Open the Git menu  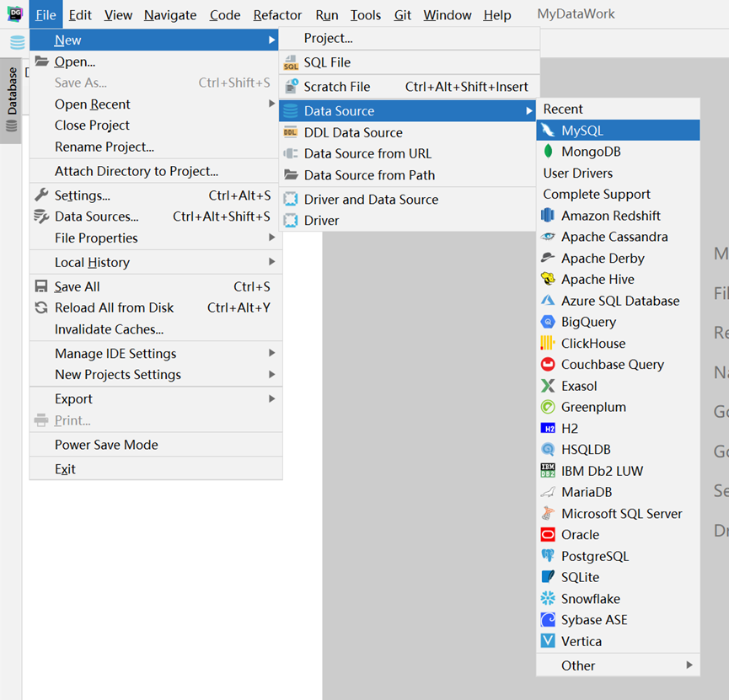pos(403,15)
